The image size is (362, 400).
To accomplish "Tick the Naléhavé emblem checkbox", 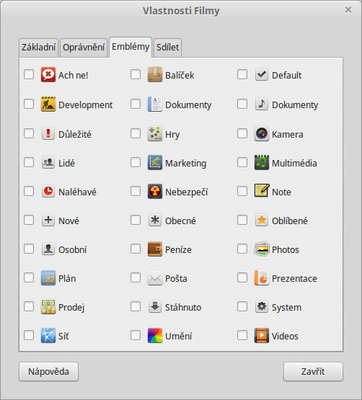I will (29, 191).
